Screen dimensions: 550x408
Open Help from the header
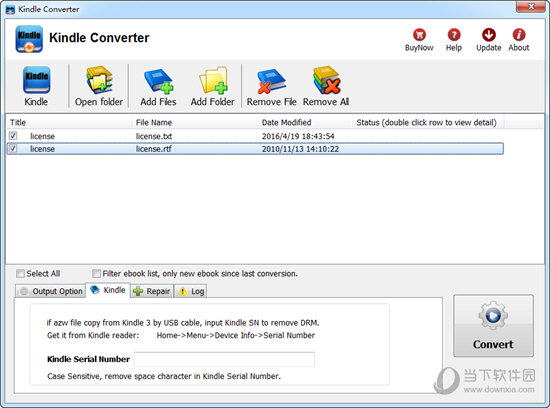454,40
